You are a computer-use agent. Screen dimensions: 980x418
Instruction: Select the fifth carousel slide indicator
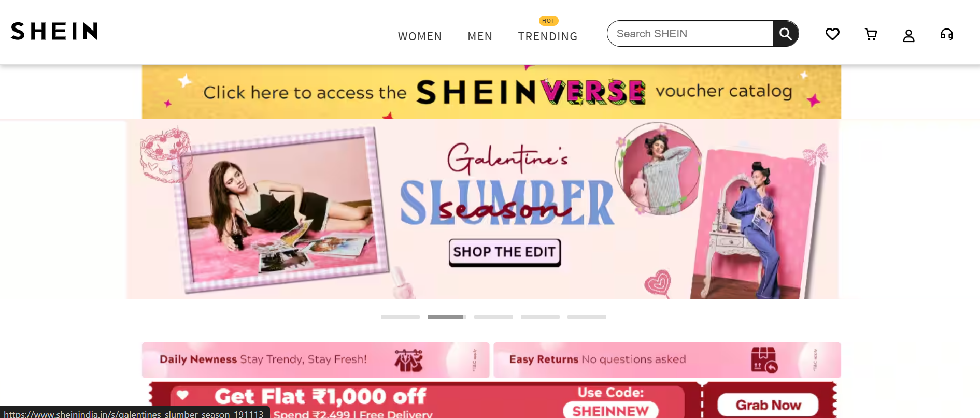coord(587,317)
